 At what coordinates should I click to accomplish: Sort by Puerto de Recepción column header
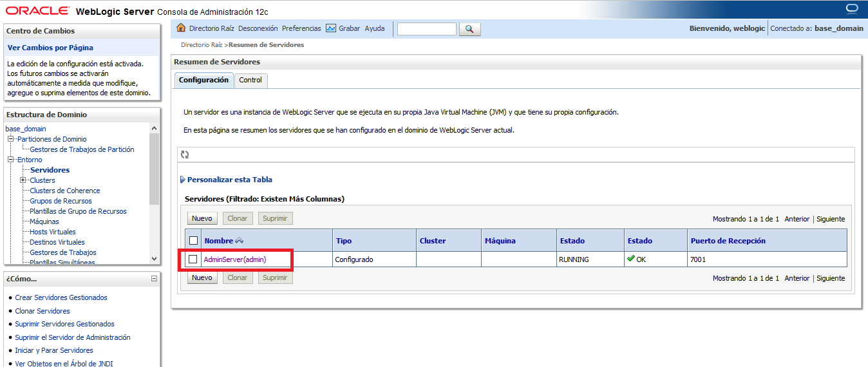[728, 241]
